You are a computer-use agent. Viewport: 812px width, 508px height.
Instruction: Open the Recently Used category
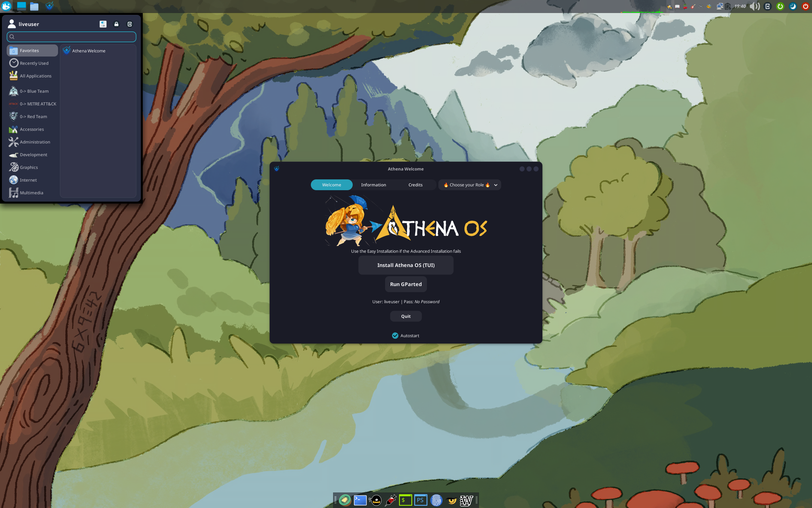[x=32, y=63]
